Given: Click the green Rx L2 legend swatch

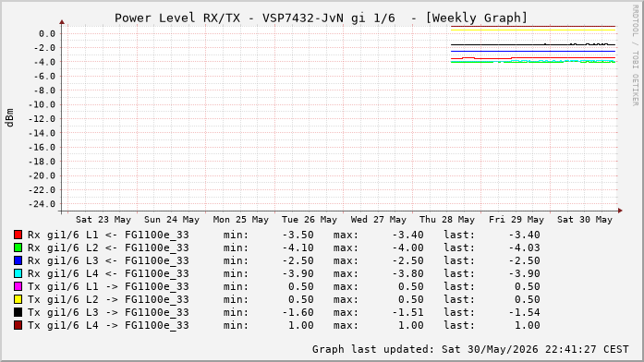Looking at the screenshot, I should pyautogui.click(x=18, y=247).
